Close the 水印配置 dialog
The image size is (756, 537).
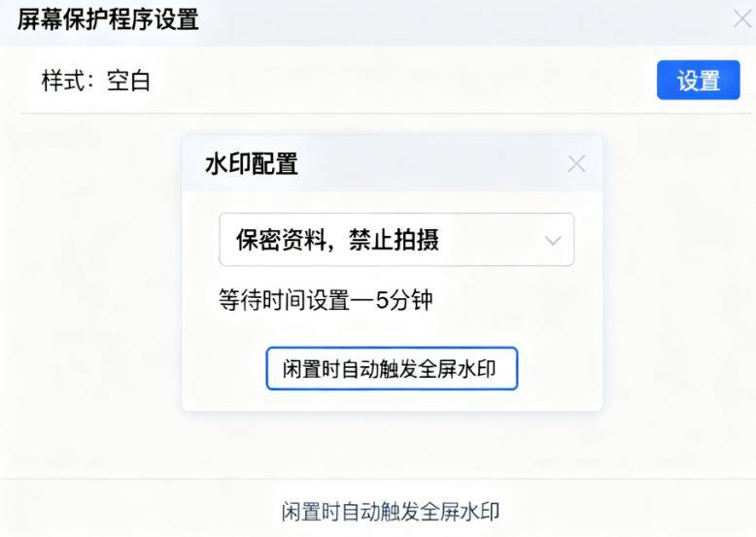pyautogui.click(x=576, y=164)
